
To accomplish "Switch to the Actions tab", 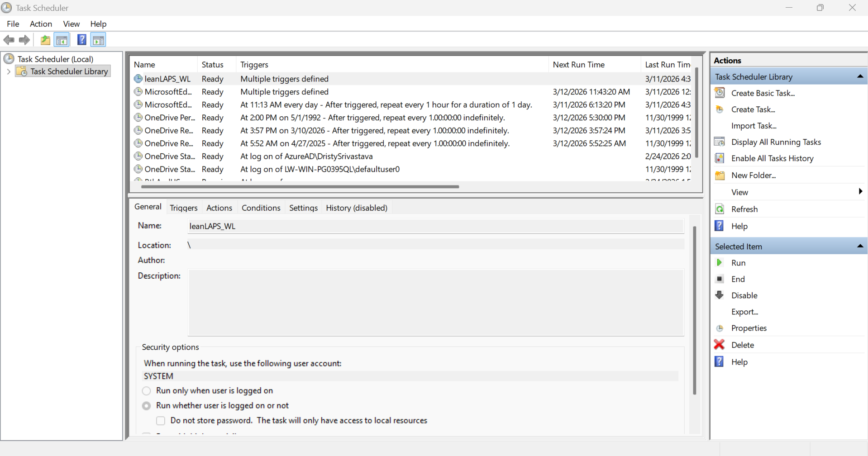I will [219, 208].
